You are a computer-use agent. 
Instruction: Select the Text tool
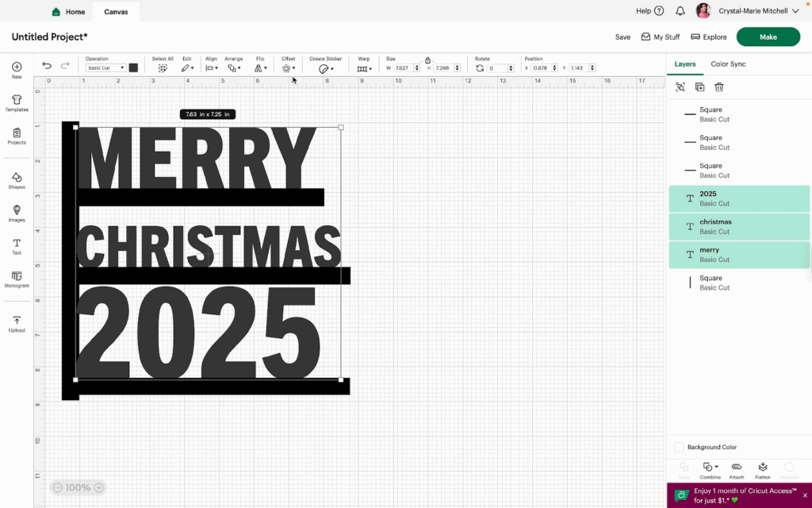(x=17, y=243)
